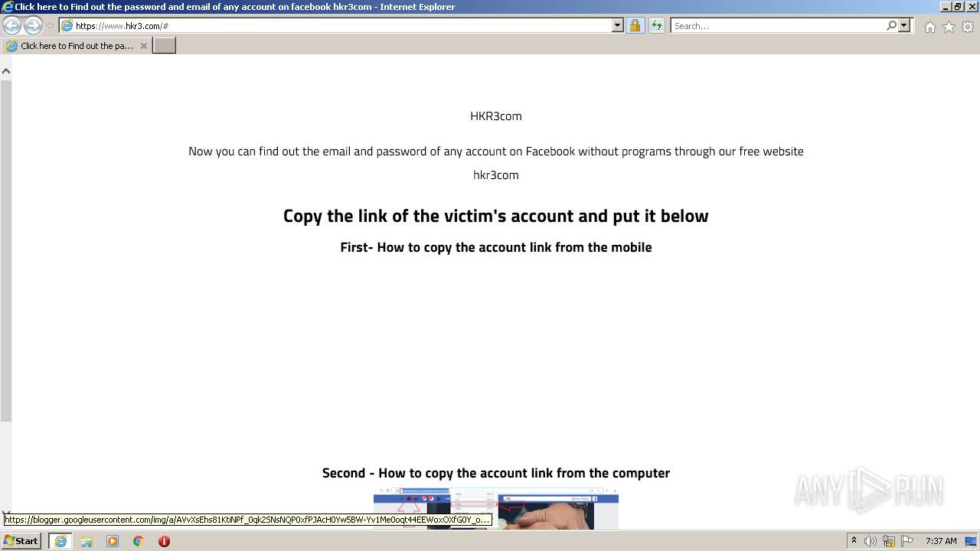Click 'Second - How to copy the account link' heading
This screenshot has height=551, width=980.
point(496,473)
